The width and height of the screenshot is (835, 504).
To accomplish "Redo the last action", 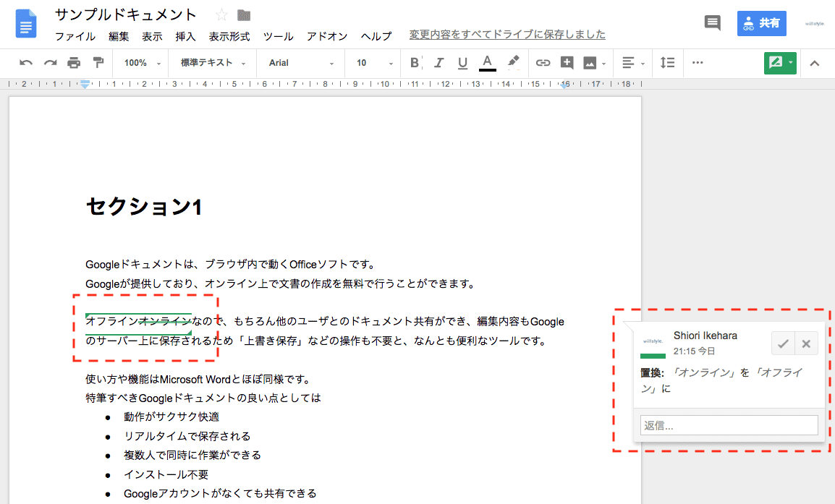I will tap(50, 63).
